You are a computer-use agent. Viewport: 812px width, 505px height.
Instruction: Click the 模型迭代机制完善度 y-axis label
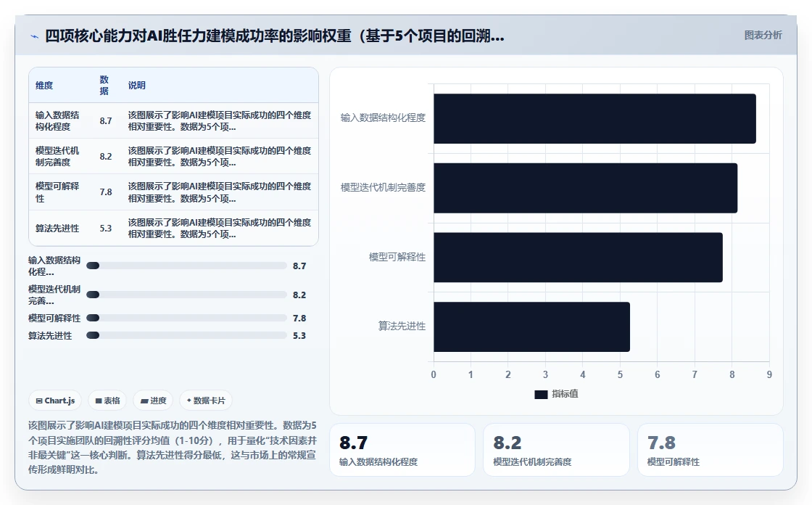(383, 187)
